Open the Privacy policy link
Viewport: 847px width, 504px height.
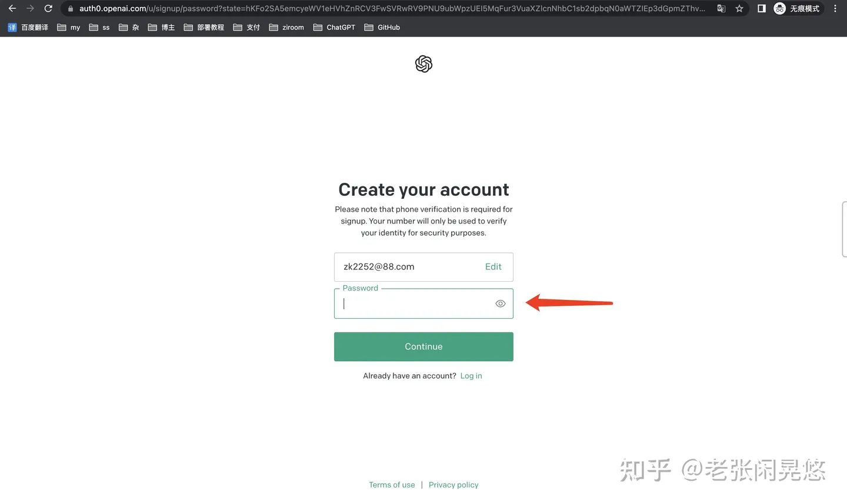(453, 485)
